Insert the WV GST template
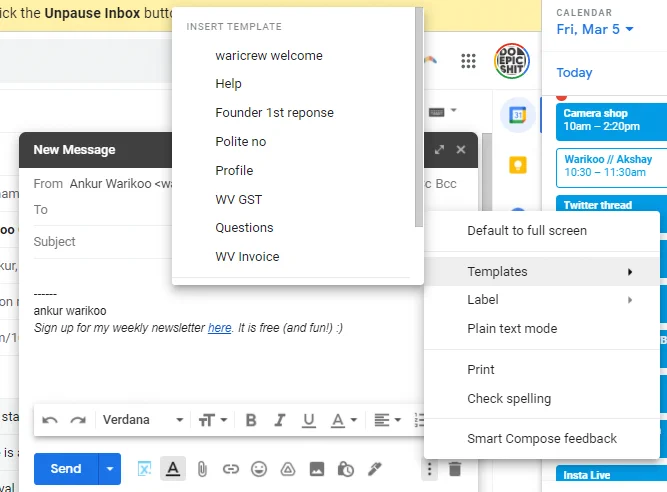667x492 pixels. (x=239, y=199)
